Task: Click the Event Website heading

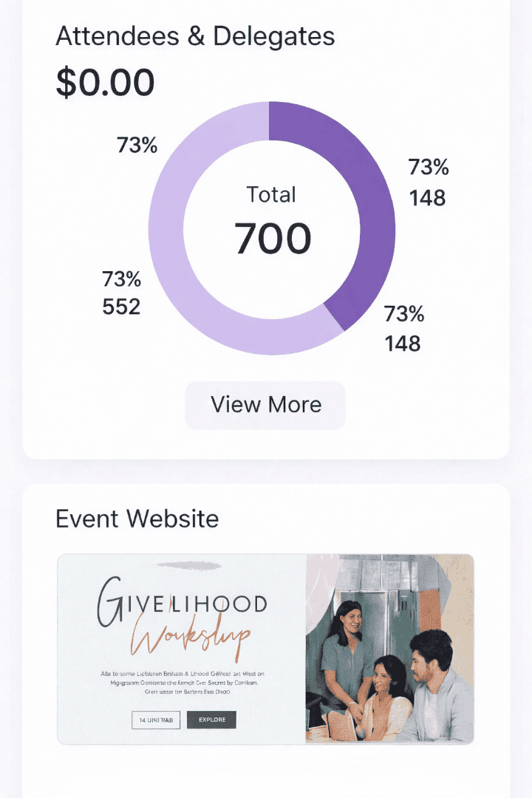Action: [x=137, y=519]
